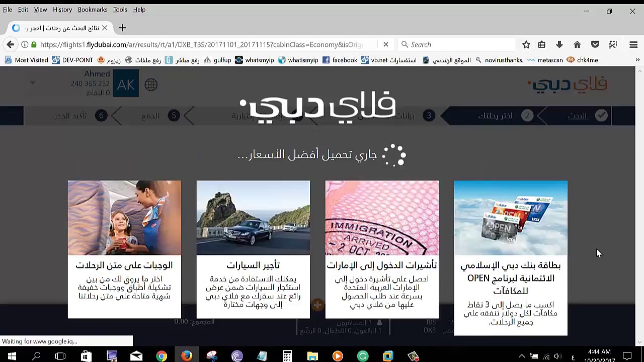Open the Windows Start menu
Viewport: 644px width, 362px height.
(x=12, y=356)
